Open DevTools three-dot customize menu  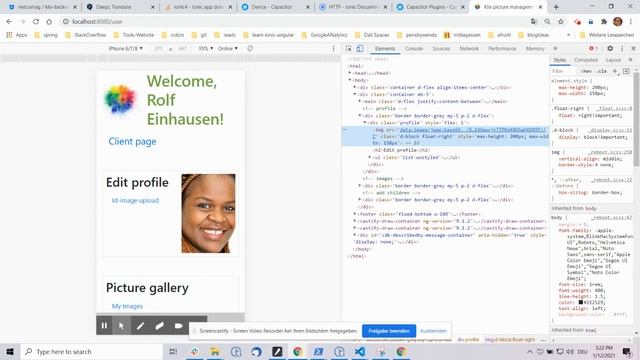[x=622, y=48]
